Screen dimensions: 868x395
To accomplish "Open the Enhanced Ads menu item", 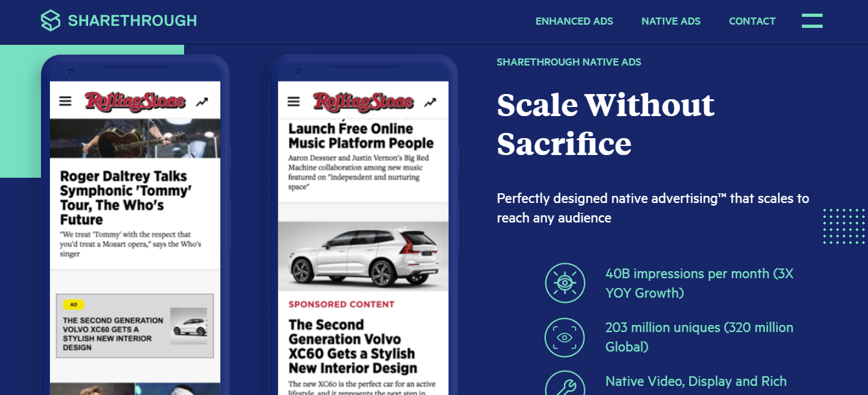I will (x=574, y=21).
